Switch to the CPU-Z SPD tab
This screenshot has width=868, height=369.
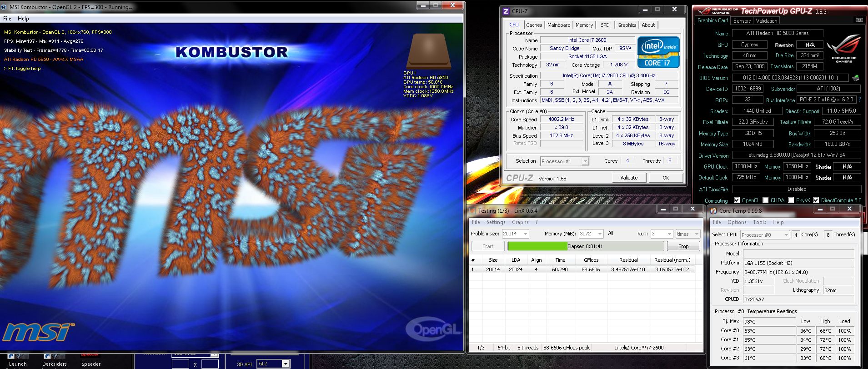(x=605, y=25)
